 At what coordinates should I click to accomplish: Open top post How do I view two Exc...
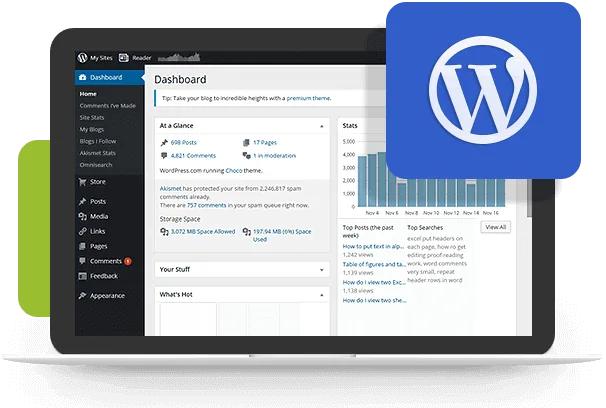tap(374, 282)
